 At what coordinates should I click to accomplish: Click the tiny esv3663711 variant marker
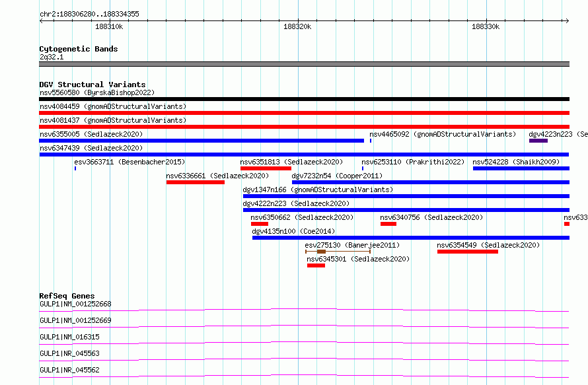[x=75, y=168]
